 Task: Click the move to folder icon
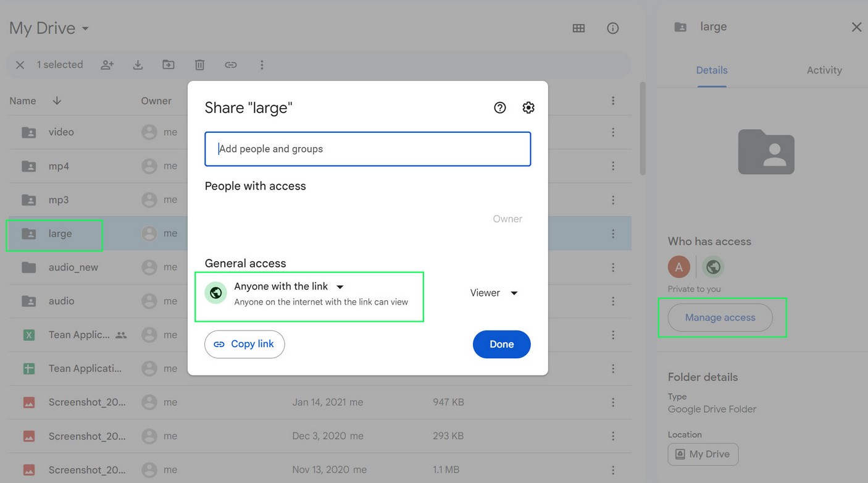(169, 65)
